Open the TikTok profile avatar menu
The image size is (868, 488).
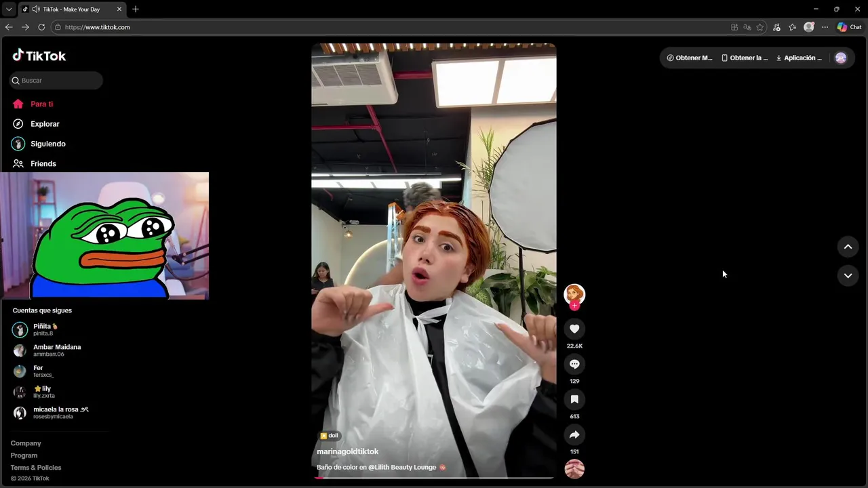click(x=841, y=58)
